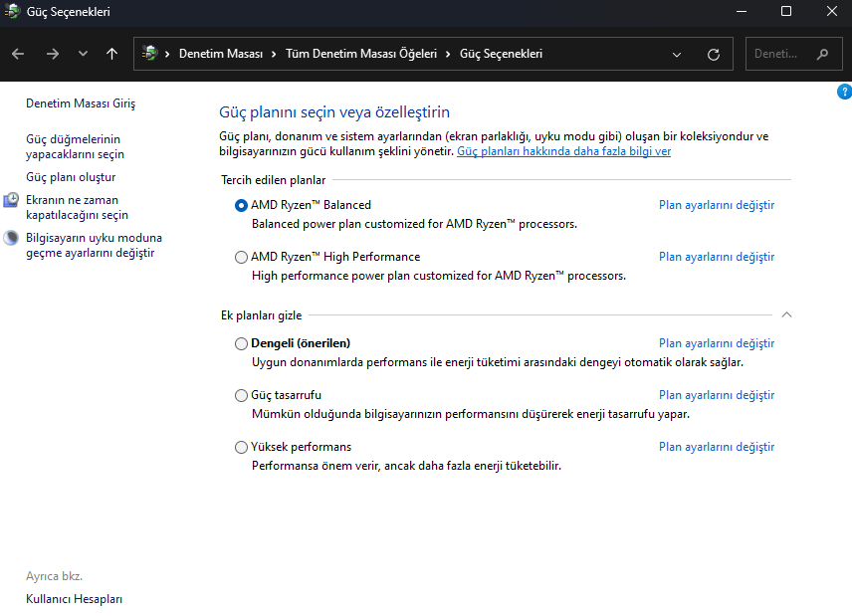Image resolution: width=852 pixels, height=616 pixels.
Task: Collapse Ek planları gizle section arrow
Action: pos(786,314)
